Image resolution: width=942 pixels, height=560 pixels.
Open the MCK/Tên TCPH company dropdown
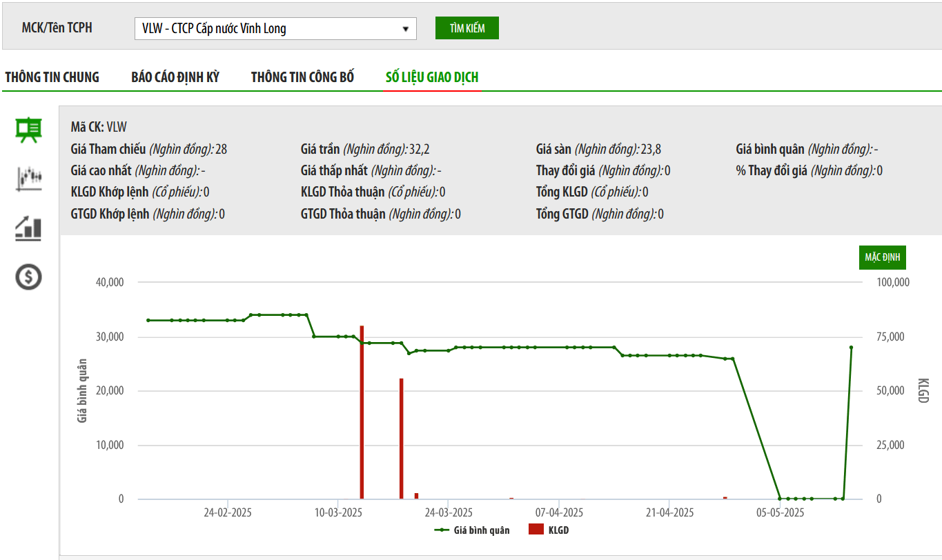[275, 28]
